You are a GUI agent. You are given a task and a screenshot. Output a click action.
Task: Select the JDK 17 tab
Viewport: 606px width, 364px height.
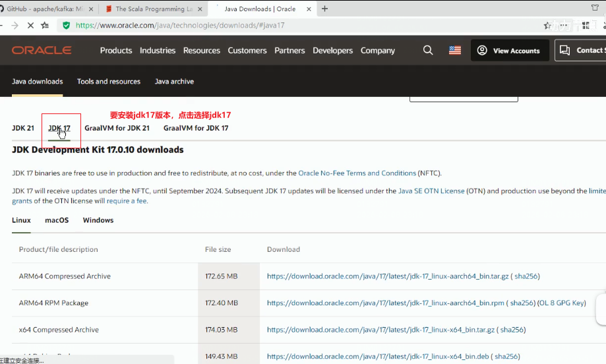pyautogui.click(x=59, y=128)
